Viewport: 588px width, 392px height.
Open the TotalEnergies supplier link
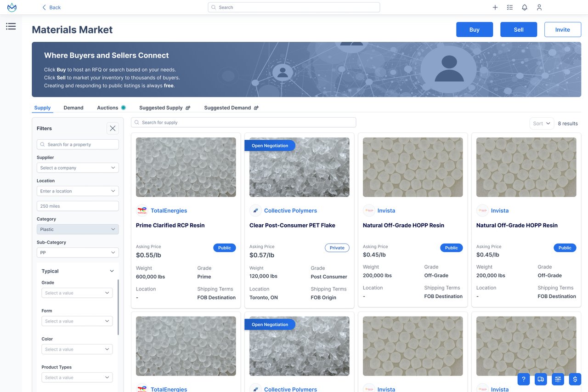(169, 210)
